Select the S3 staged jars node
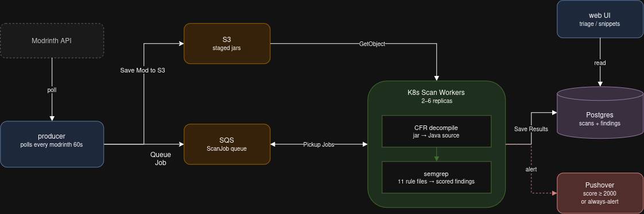The width and height of the screenshot is (644, 214). [227, 44]
